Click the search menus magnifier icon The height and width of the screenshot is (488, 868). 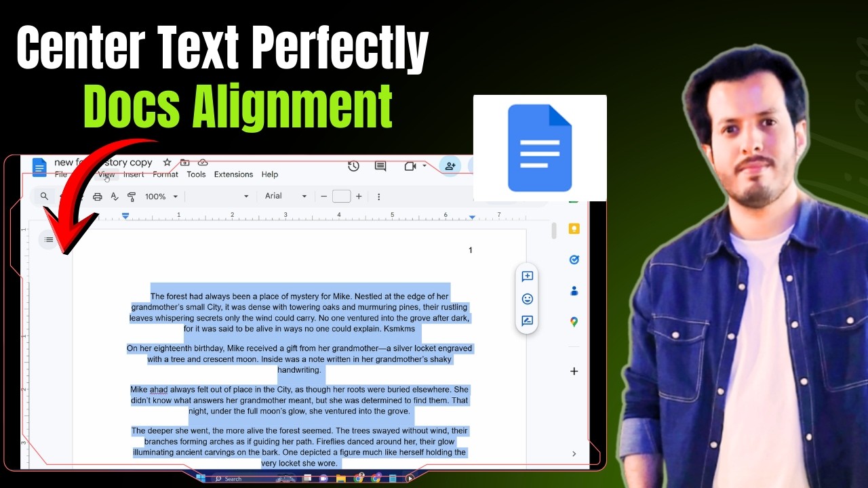[44, 197]
